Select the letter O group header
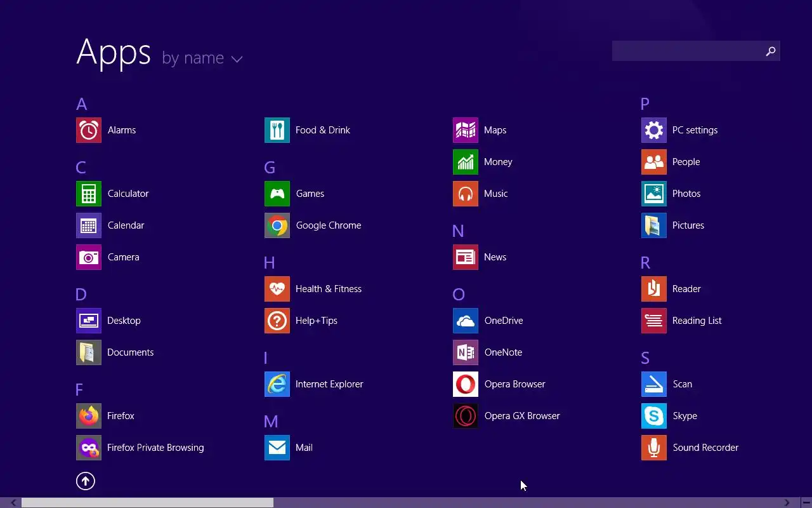The image size is (812, 508). [459, 295]
